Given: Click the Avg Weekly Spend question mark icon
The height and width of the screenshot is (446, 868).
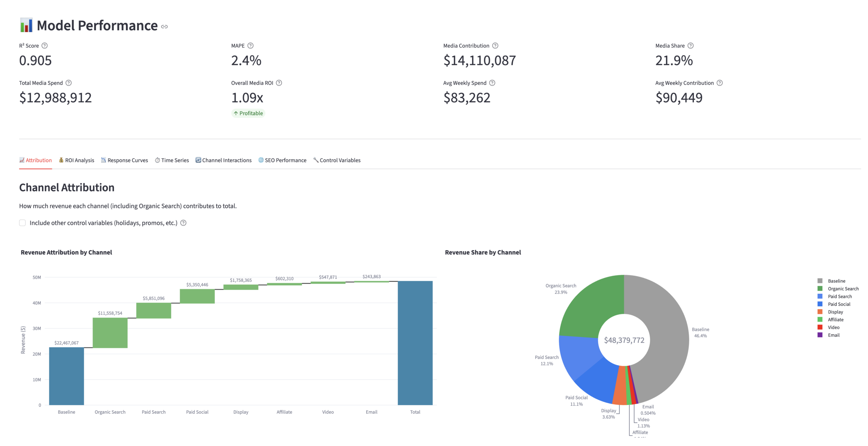Looking at the screenshot, I should point(492,82).
